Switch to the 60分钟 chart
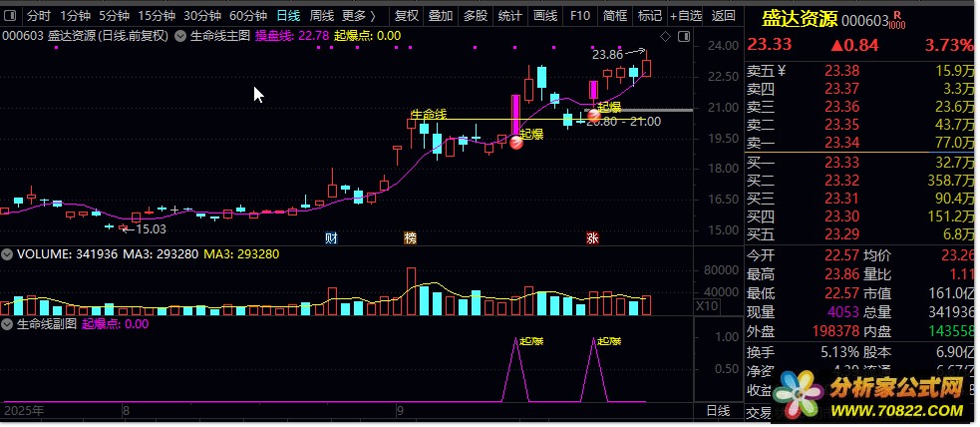The height and width of the screenshot is (427, 980). pos(248,15)
